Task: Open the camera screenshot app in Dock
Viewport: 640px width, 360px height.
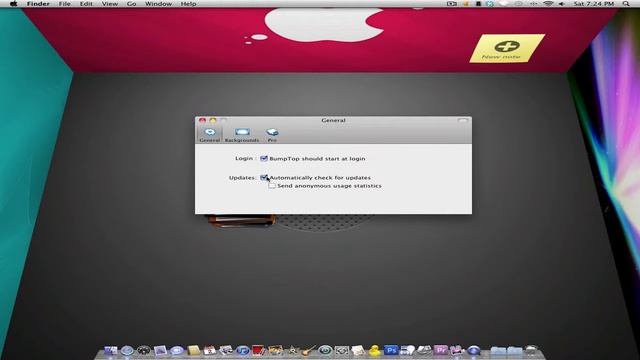Action: click(x=342, y=350)
